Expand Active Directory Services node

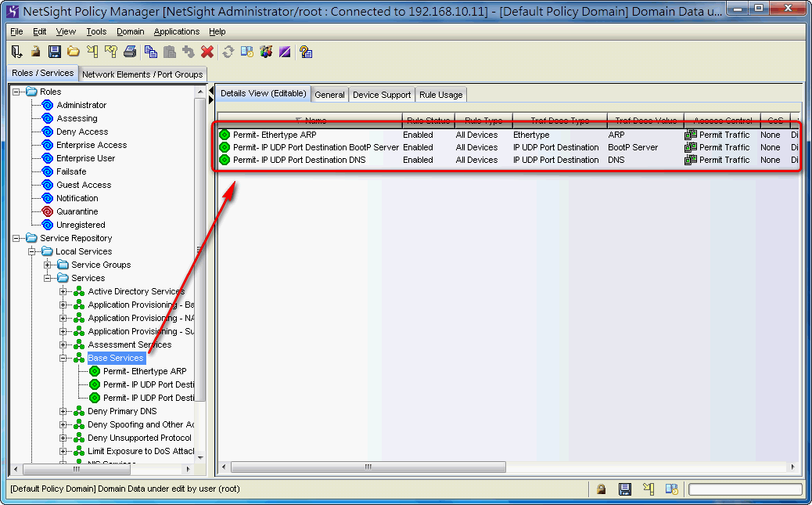pyautogui.click(x=63, y=291)
